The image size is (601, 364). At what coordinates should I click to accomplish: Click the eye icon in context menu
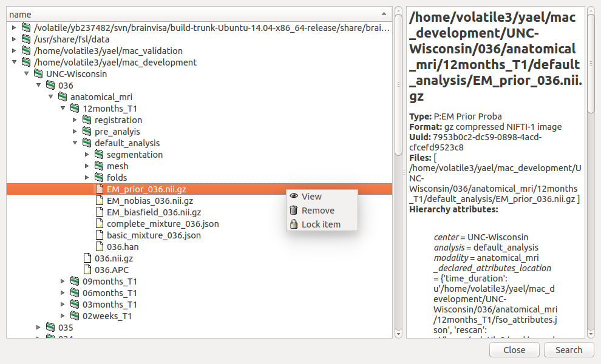tap(294, 197)
